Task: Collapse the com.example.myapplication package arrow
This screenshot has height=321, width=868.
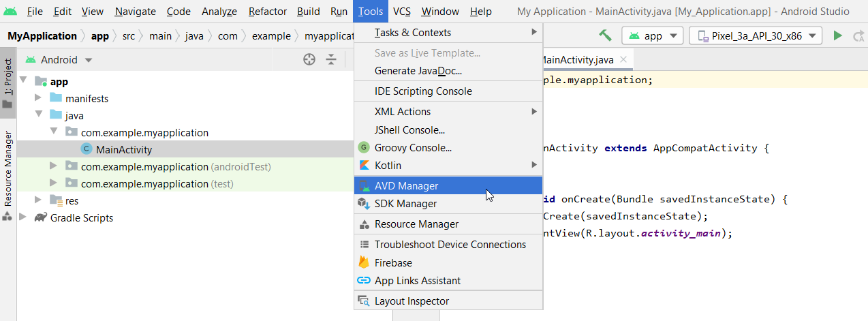Action: click(54, 132)
